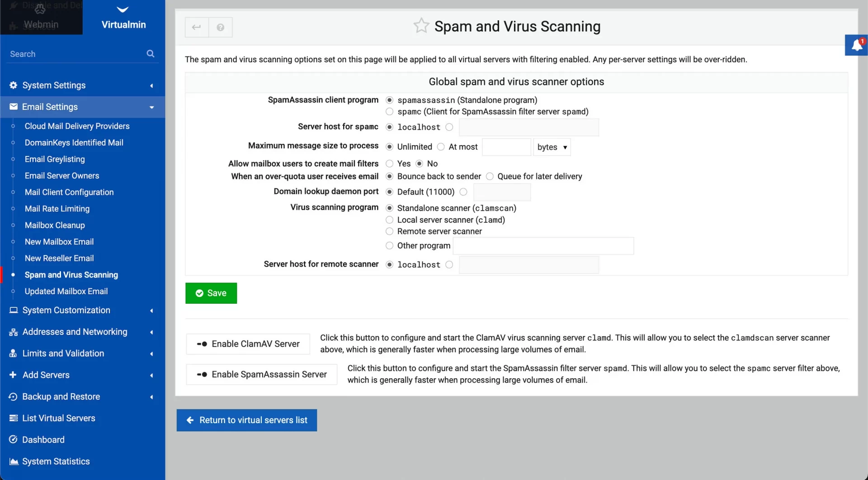This screenshot has height=480, width=868.
Task: Click the search magnifier icon
Action: [x=151, y=54]
